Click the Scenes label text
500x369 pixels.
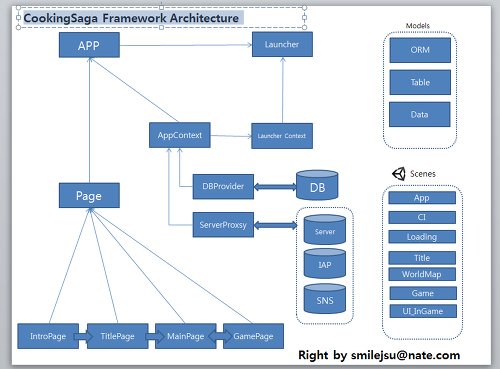coord(423,174)
